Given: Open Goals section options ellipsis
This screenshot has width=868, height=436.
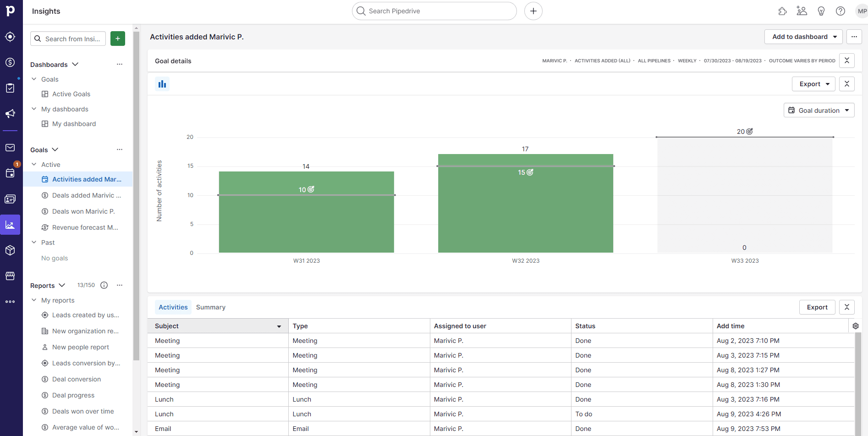Looking at the screenshot, I should [x=120, y=149].
